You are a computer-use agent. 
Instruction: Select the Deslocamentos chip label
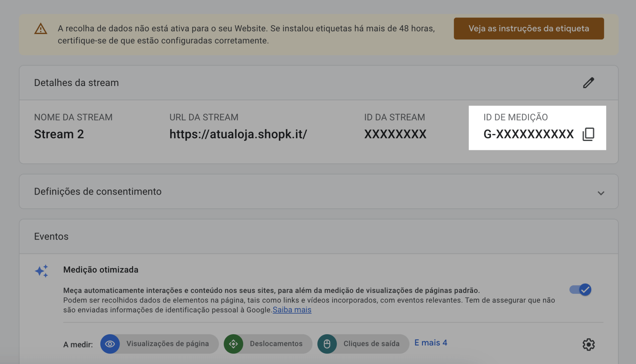click(x=276, y=344)
